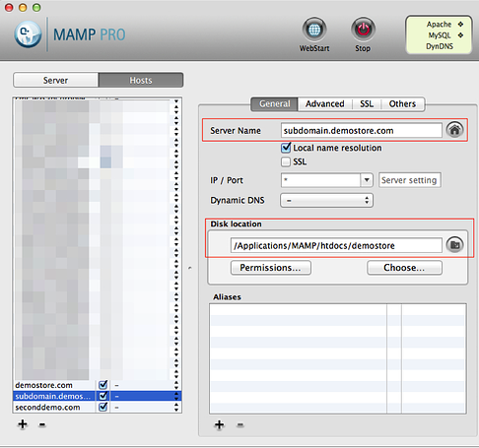
Task: Remove alias with minus icon under Aliases
Action: pos(240,425)
